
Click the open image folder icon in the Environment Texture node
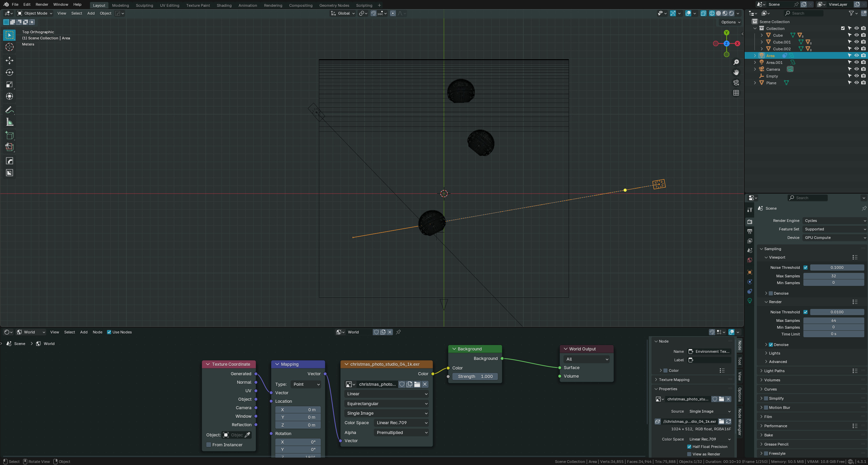point(417,384)
